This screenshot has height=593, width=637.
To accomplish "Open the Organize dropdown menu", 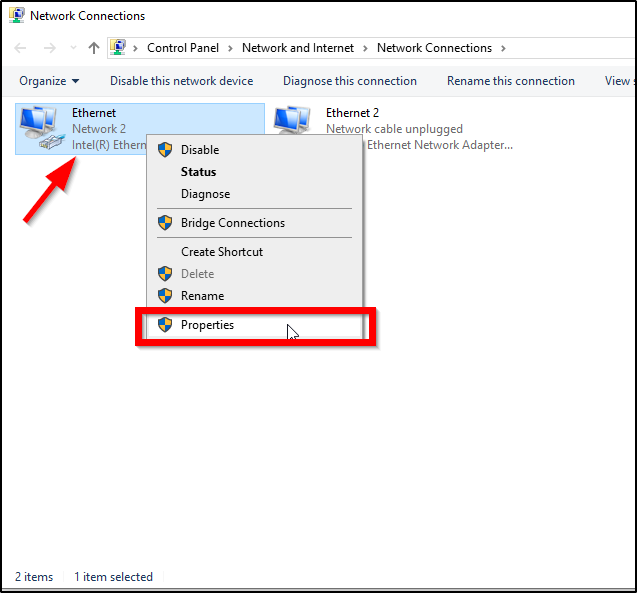I will [x=49, y=81].
